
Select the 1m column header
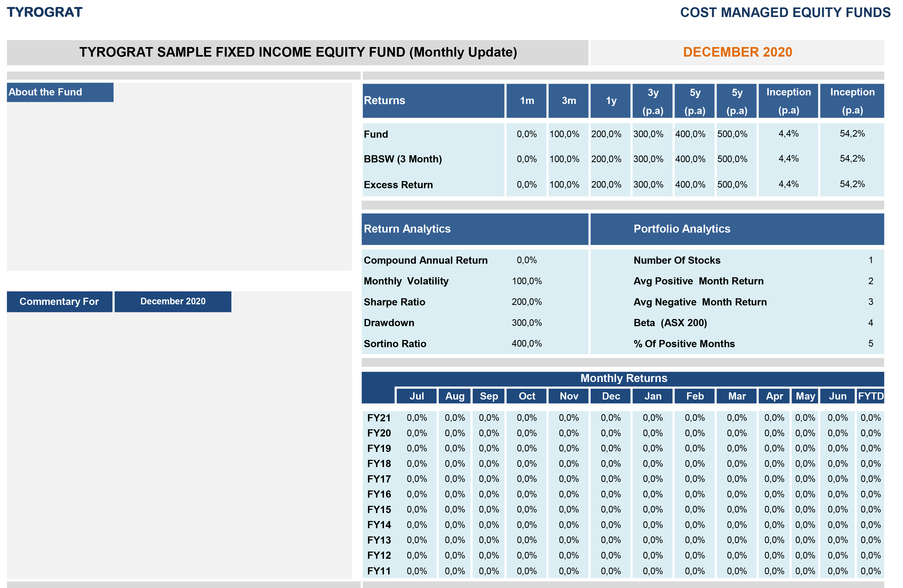pyautogui.click(x=527, y=100)
